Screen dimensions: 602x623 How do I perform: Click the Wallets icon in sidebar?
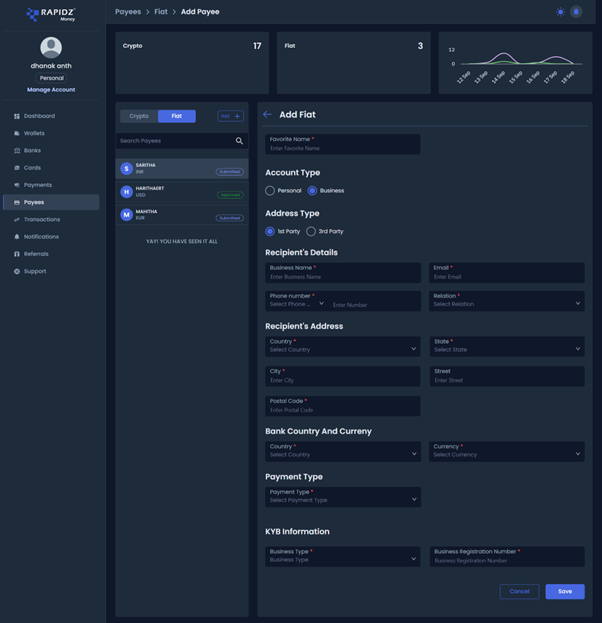point(17,133)
